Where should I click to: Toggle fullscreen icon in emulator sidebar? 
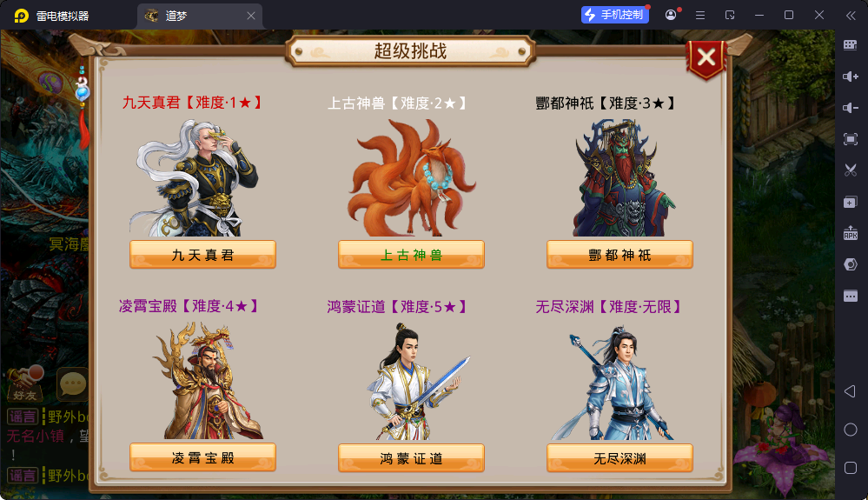coord(851,139)
